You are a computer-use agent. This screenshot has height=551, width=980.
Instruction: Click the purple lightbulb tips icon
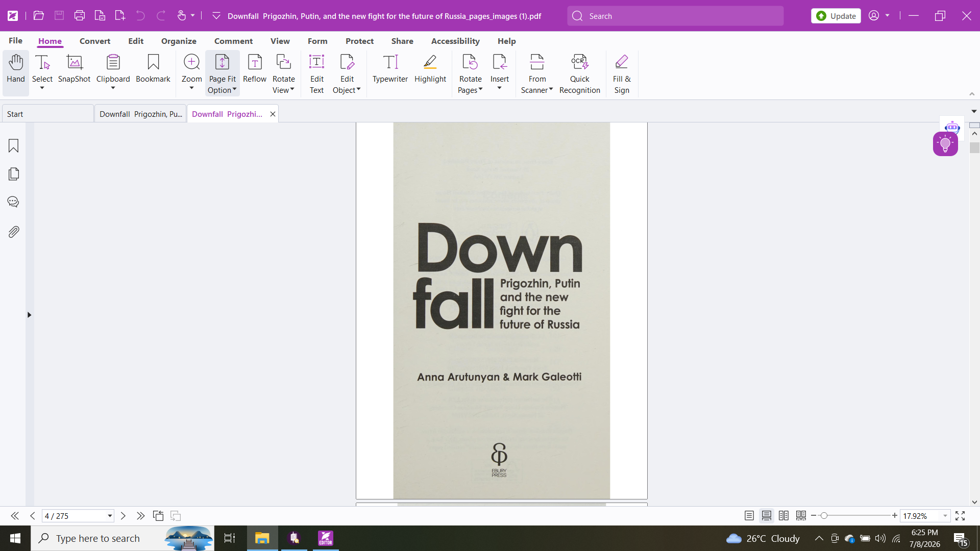pos(945,144)
